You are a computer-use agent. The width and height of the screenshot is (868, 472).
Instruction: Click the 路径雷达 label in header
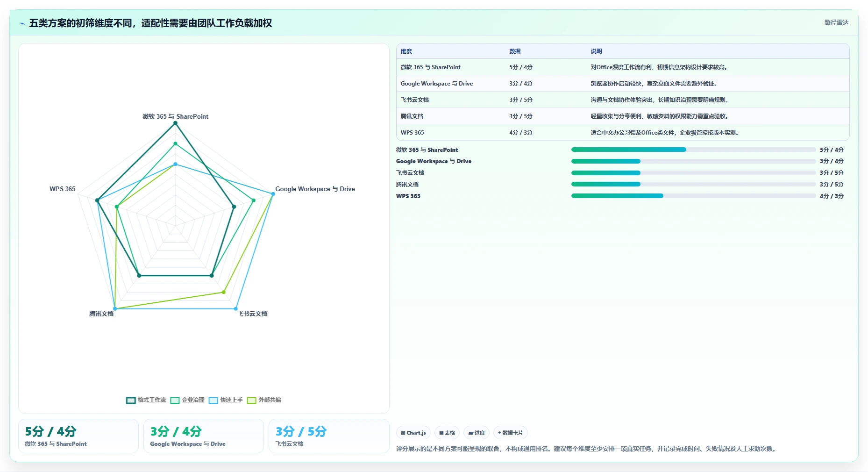(836, 22)
